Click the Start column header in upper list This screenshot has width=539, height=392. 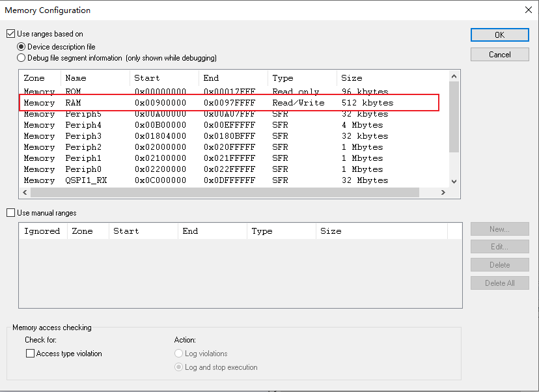(146, 78)
